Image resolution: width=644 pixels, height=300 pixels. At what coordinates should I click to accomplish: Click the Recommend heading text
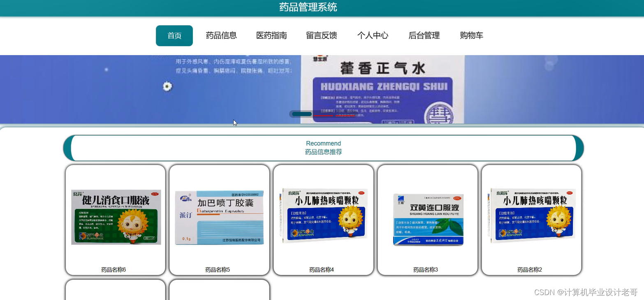[x=323, y=143]
